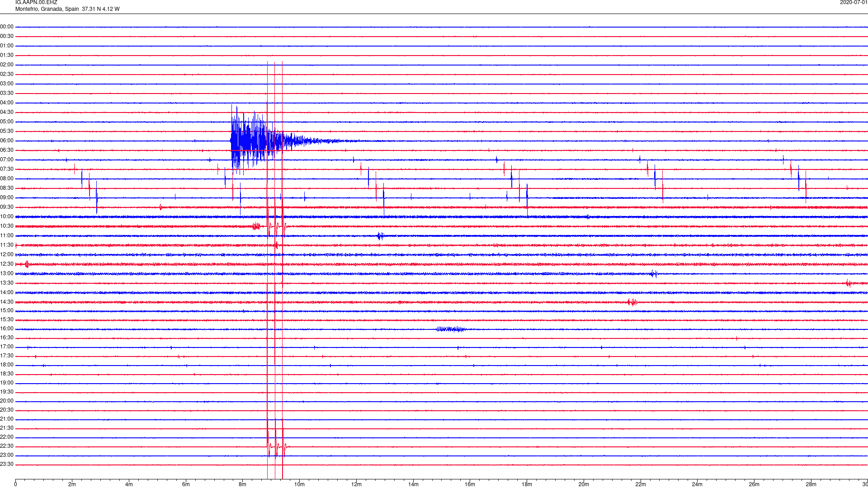The height and width of the screenshot is (488, 868).
Task: Select the 08:00 trace time label
Action: [7, 178]
